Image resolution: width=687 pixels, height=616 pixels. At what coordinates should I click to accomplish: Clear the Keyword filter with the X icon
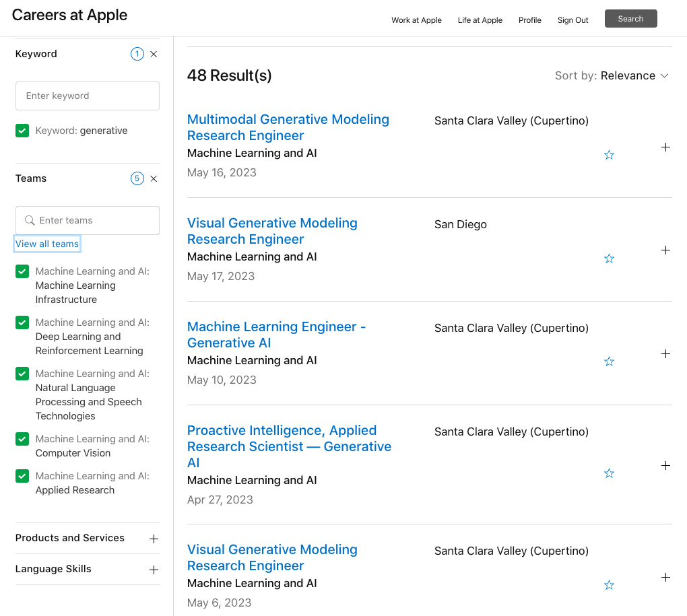154,55
